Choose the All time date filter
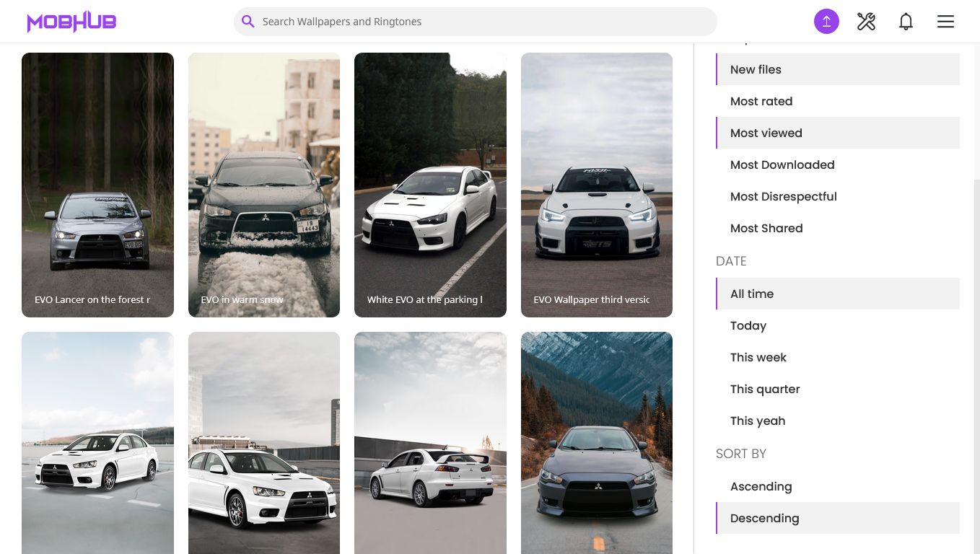The width and height of the screenshot is (980, 554). [x=838, y=294]
